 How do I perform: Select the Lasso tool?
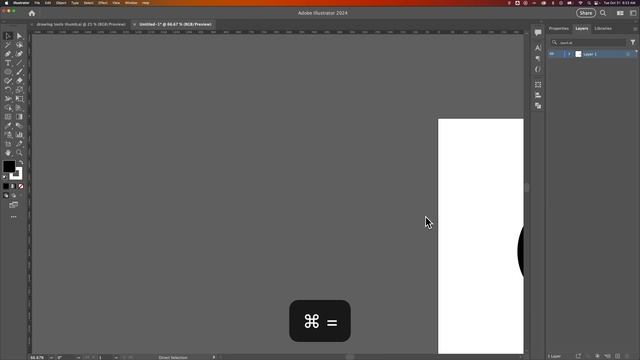[x=19, y=45]
